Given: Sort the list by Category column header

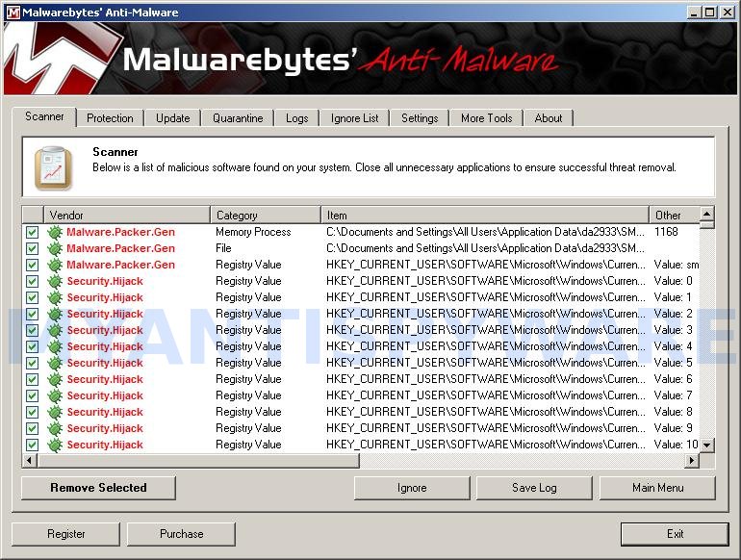Looking at the screenshot, I should pos(266,215).
